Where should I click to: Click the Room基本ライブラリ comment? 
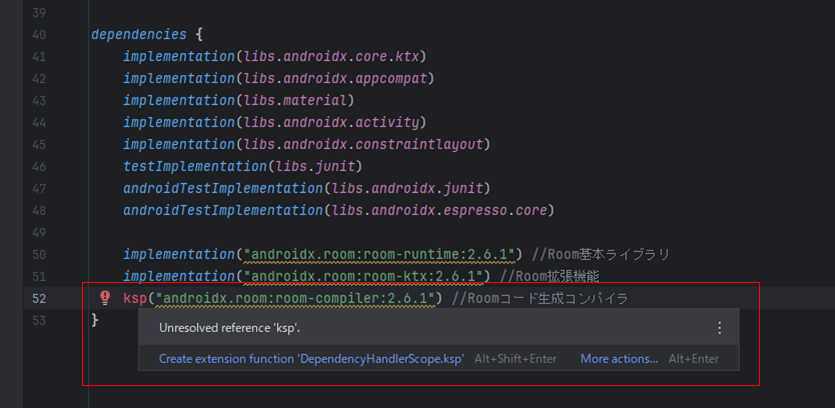602,254
